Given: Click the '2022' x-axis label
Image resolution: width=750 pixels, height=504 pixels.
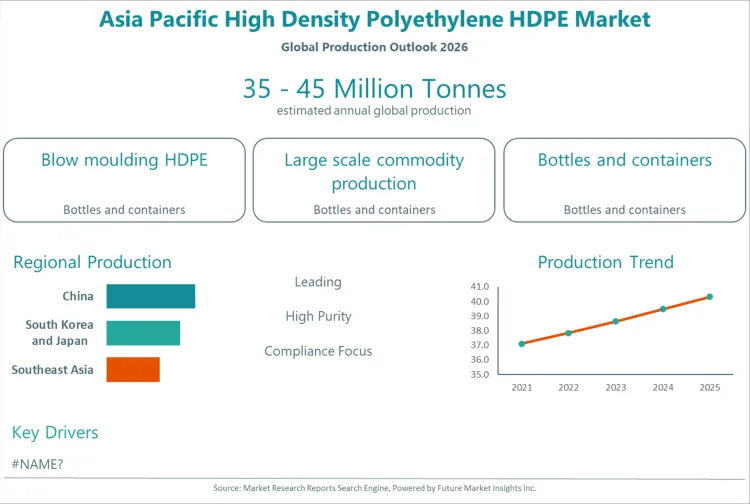Looking at the screenshot, I should tap(568, 387).
